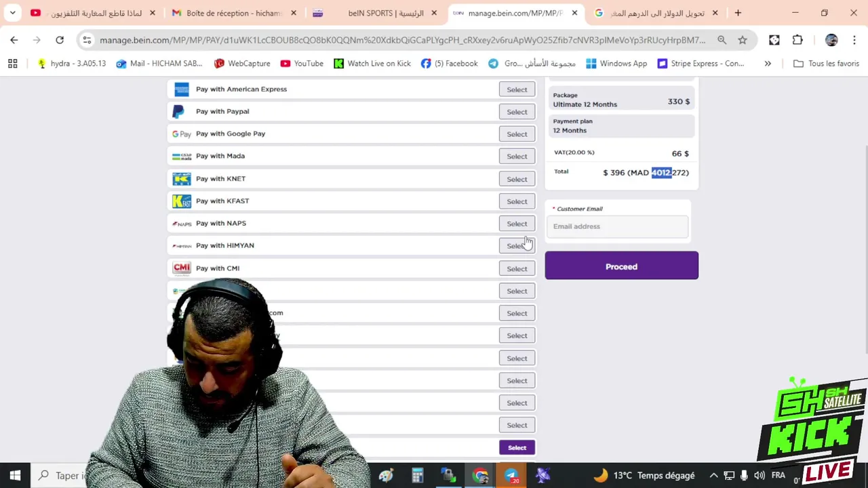Open Mail - HICHAM SAB bookmark
The height and width of the screenshot is (488, 868).
159,64
